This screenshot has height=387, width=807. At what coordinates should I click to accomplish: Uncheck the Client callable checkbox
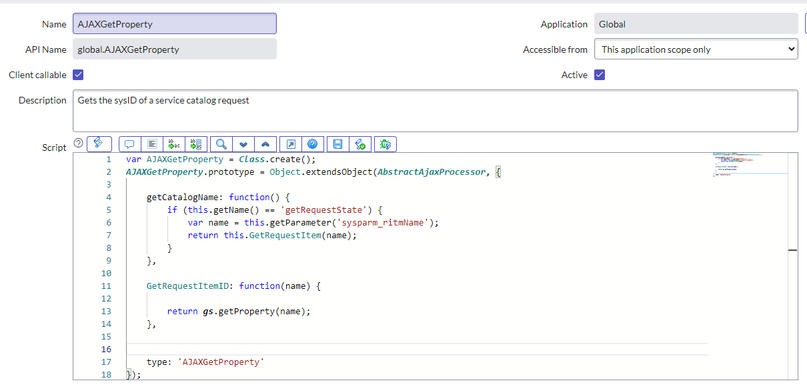(78, 75)
